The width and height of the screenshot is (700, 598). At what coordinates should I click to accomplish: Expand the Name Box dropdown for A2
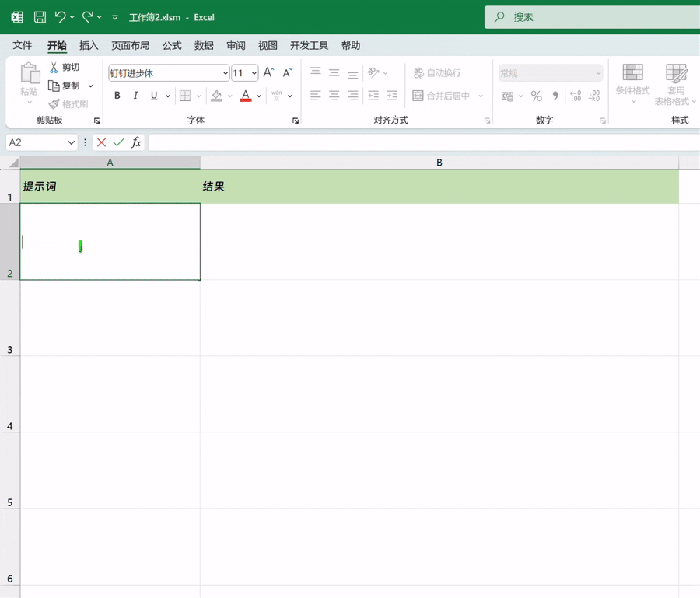click(x=71, y=142)
